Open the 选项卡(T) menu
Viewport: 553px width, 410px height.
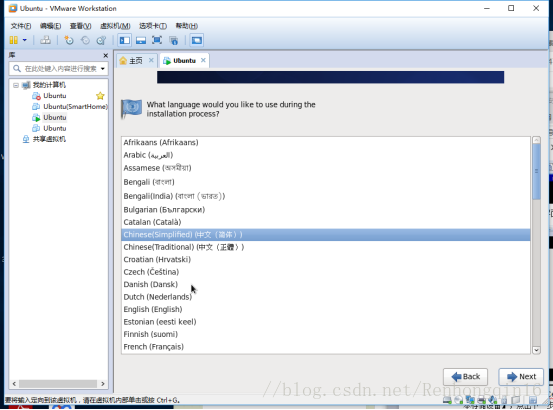153,26
